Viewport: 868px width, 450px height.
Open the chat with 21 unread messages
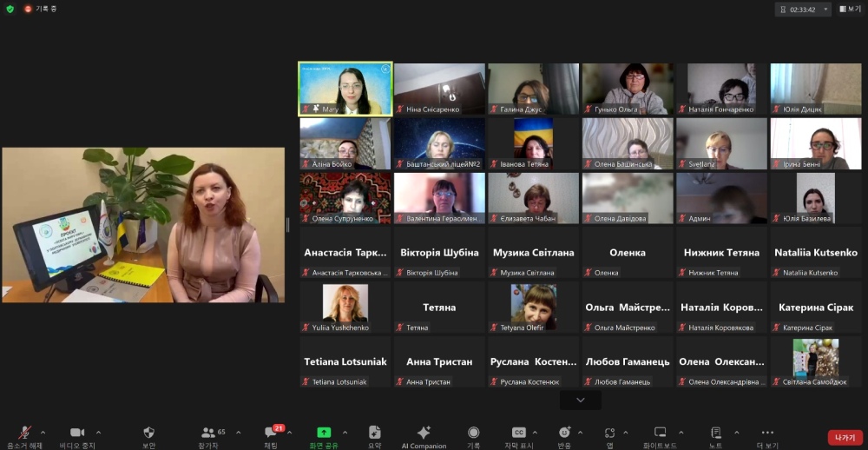coord(271,433)
